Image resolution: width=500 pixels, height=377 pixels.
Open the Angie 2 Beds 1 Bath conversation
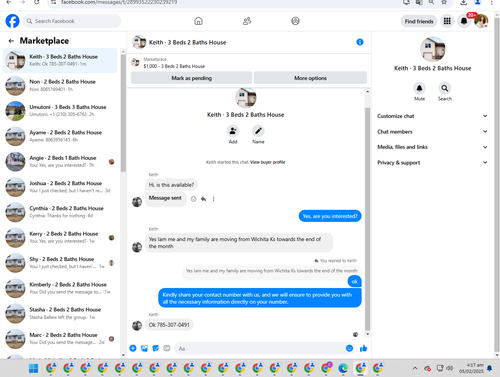(x=60, y=161)
